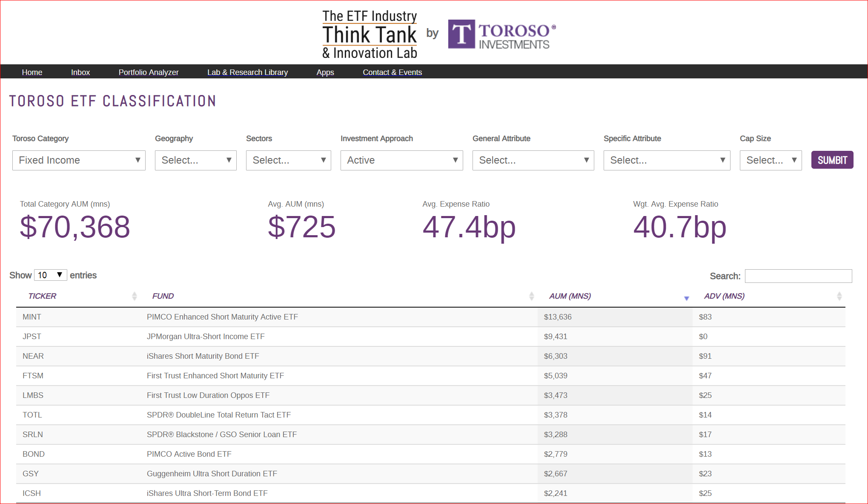Screen dimensions: 868x504
Task: Click JPMorgan Ultra-Short Income ETF
Action: 206,337
